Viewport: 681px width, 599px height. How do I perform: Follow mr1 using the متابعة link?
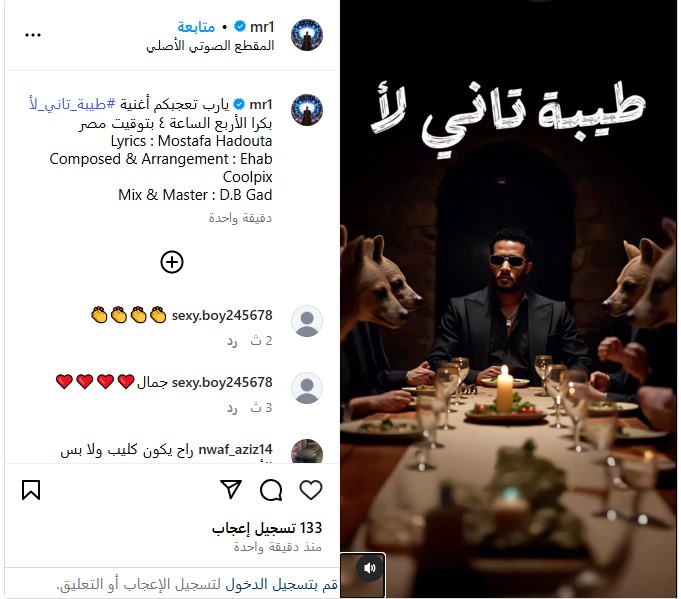[x=196, y=27]
